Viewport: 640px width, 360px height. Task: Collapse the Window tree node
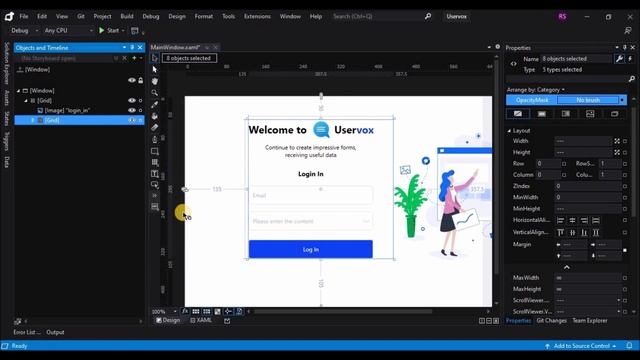(18, 91)
